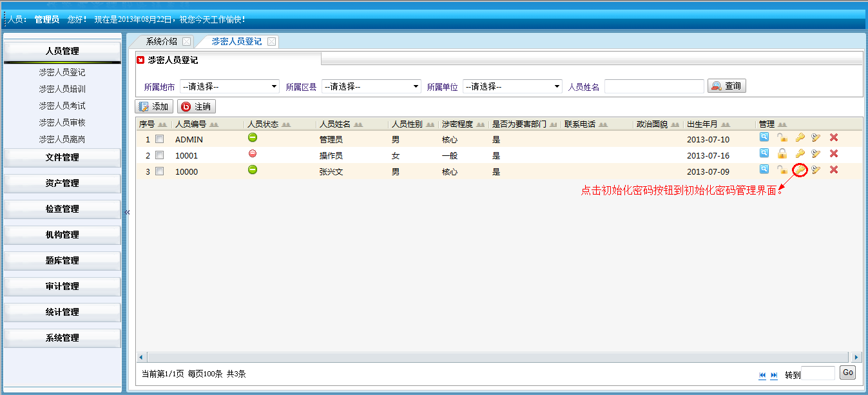The width and height of the screenshot is (868, 395).
Task: Switch to 系统介绍 tab
Action: pos(161,41)
